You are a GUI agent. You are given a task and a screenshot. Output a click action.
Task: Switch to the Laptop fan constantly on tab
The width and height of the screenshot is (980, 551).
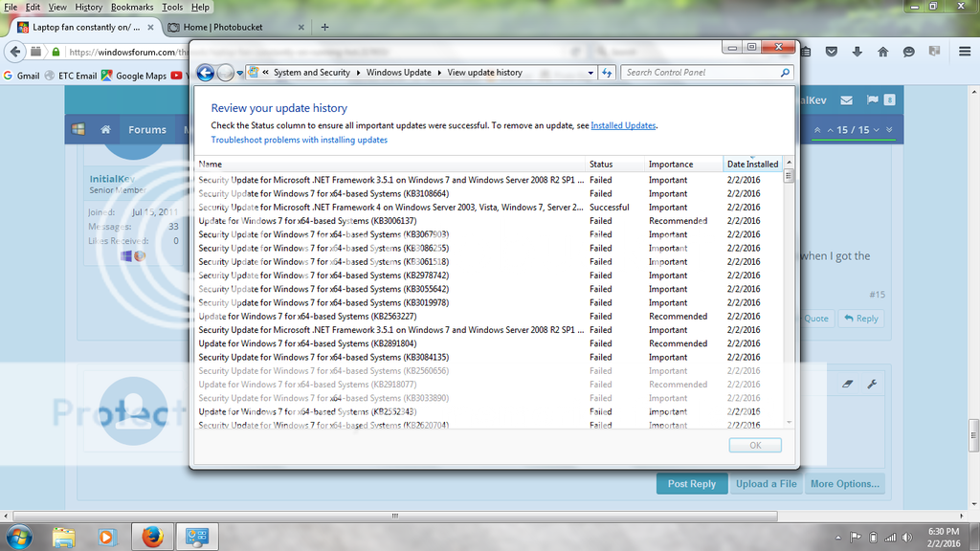point(85,28)
